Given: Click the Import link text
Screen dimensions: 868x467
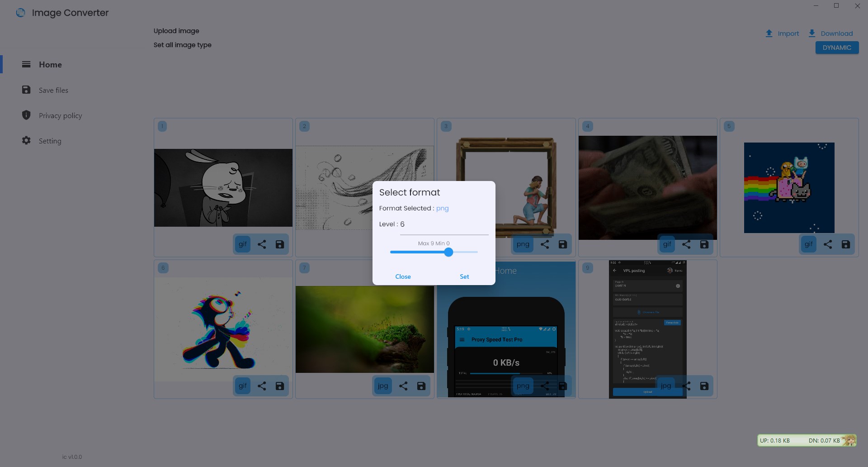Looking at the screenshot, I should pyautogui.click(x=788, y=33).
